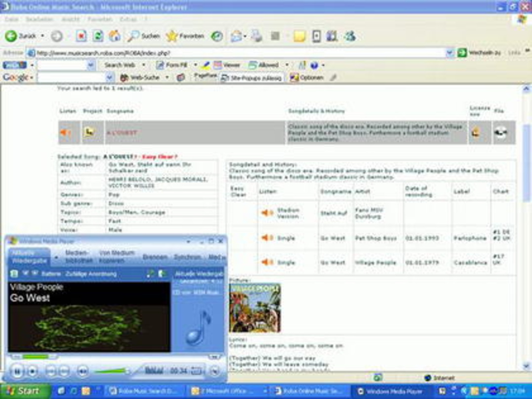Expand the address bar history dropdown
532x399 pixels.
pyautogui.click(x=450, y=53)
